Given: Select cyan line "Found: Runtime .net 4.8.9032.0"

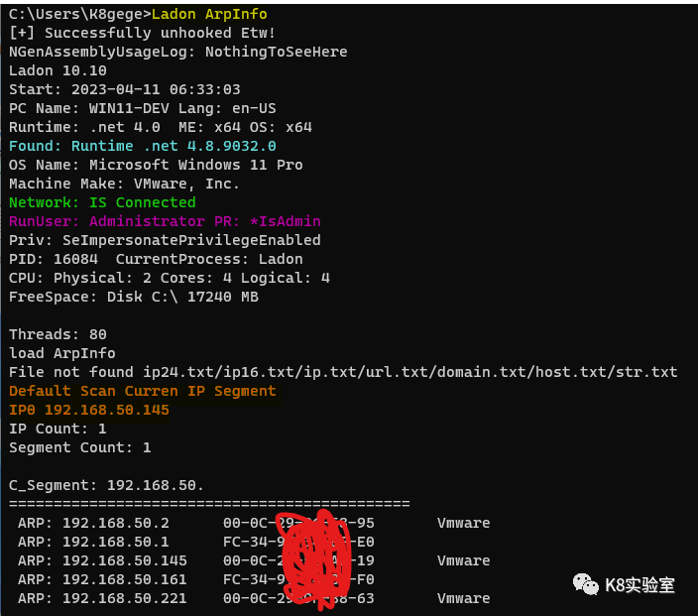Looking at the screenshot, I should pos(143,146).
